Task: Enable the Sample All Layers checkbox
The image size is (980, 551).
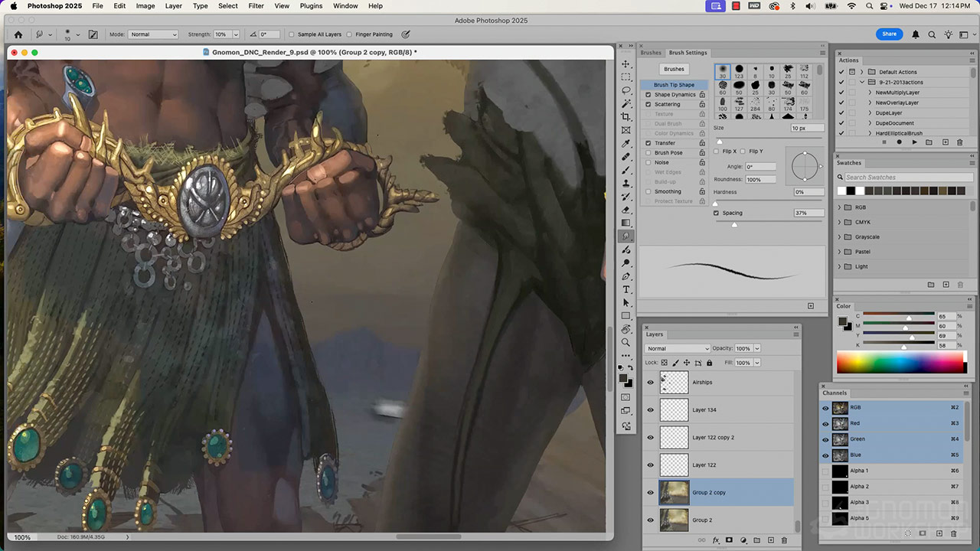Action: point(292,34)
